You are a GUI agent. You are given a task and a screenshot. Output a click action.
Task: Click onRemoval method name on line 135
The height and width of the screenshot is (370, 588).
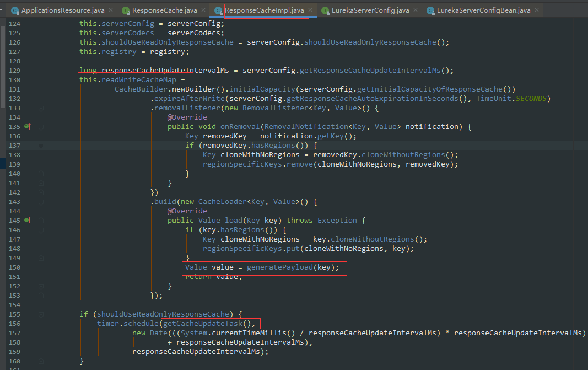point(240,126)
